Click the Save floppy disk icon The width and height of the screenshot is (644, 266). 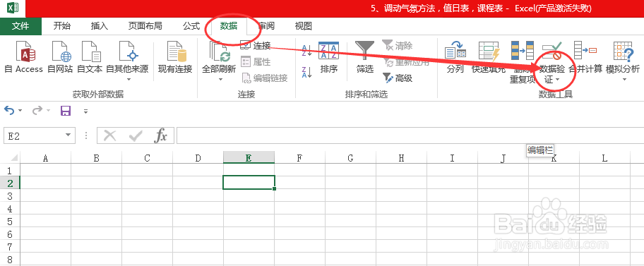point(65,111)
